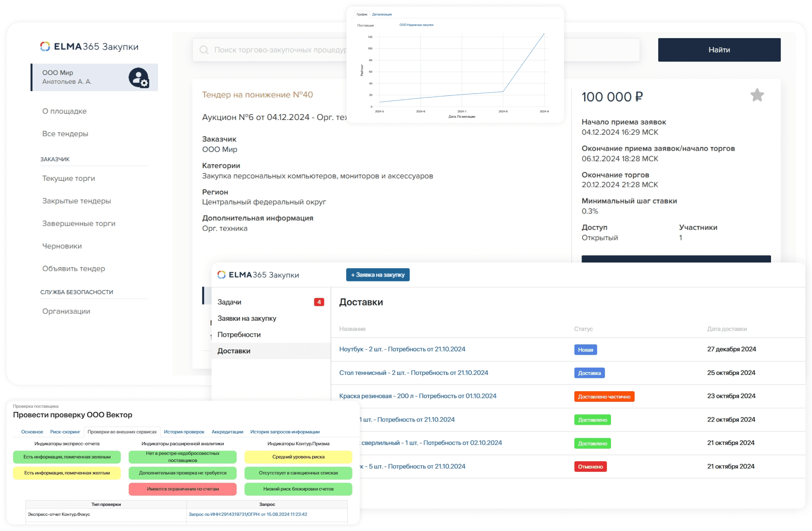Open О площадке in sidebar
Screen dimensions: 812x531
click(x=64, y=111)
